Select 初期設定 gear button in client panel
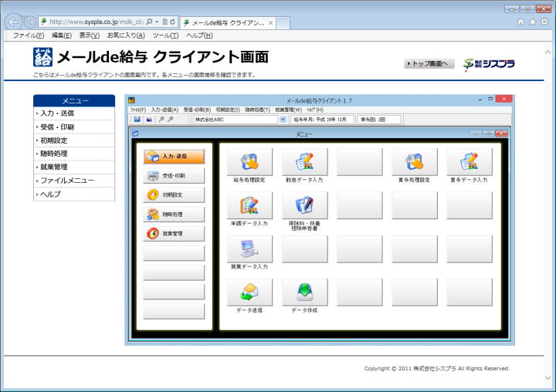Image resolution: width=556 pixels, height=392 pixels. (x=174, y=195)
